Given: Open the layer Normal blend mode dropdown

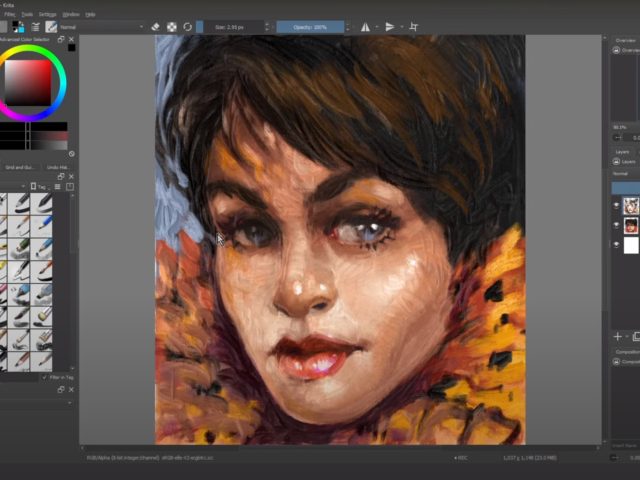Looking at the screenshot, I should point(625,174).
